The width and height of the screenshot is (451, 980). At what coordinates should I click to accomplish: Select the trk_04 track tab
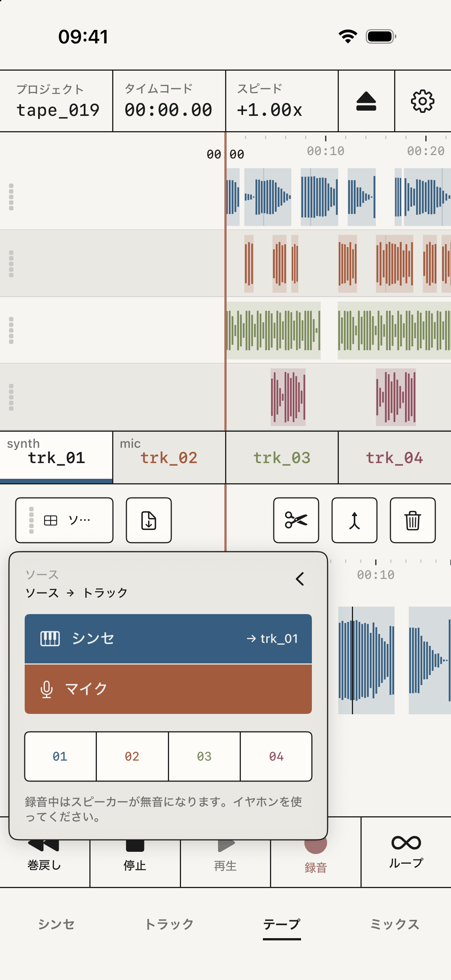click(395, 457)
